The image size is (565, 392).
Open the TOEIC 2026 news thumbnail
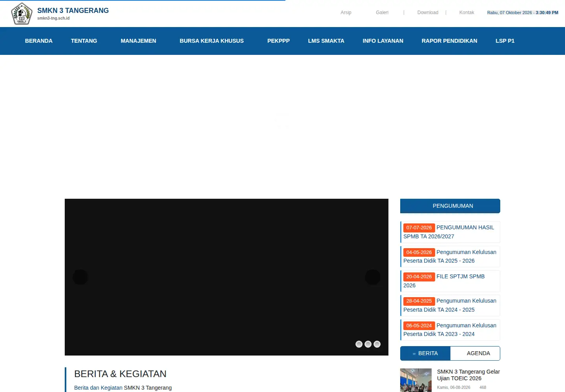416,380
